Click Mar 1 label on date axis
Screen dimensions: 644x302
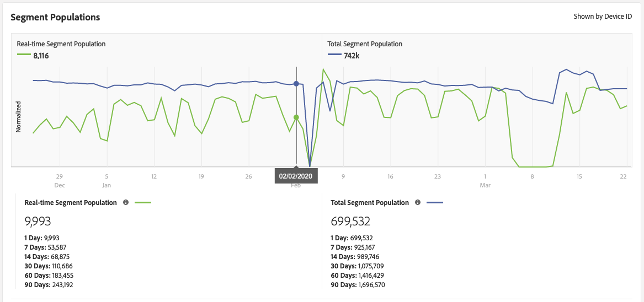(485, 181)
